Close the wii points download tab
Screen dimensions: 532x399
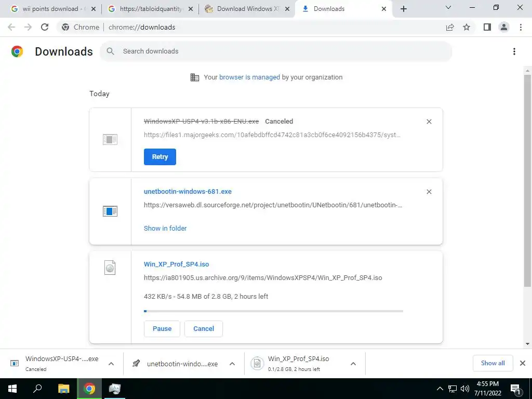tap(94, 9)
